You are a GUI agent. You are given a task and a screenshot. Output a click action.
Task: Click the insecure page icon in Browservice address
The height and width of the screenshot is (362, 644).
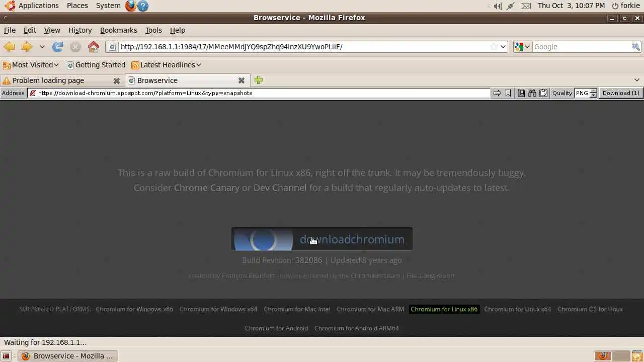pos(32,93)
